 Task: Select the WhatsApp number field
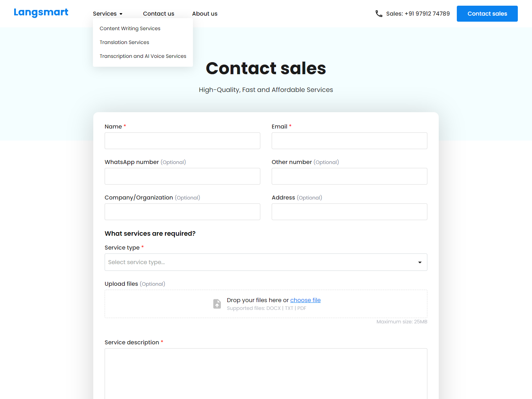182,176
